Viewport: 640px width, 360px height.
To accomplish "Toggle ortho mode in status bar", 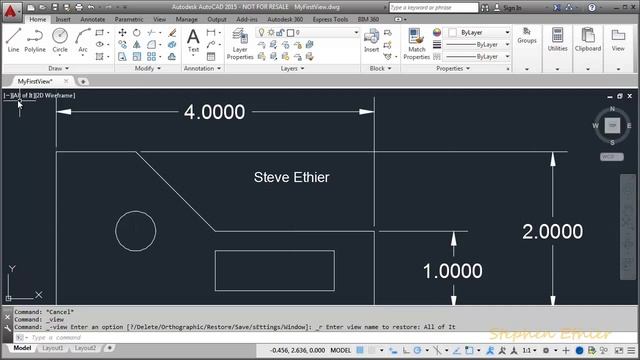I will (x=406, y=350).
